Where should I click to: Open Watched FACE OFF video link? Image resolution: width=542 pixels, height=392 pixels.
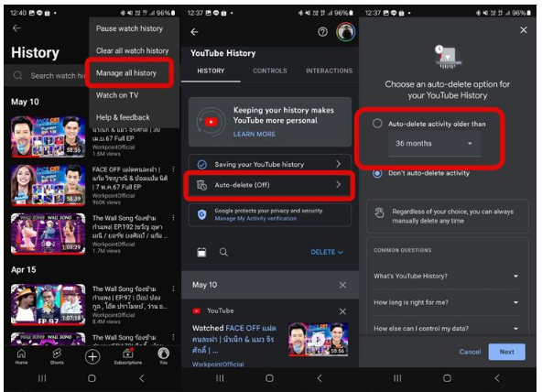click(x=234, y=339)
